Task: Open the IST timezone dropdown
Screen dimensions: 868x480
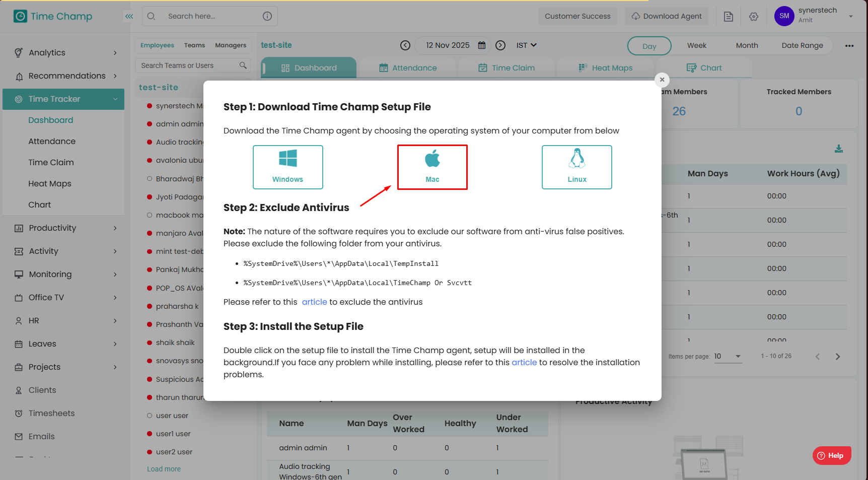Action: (527, 45)
